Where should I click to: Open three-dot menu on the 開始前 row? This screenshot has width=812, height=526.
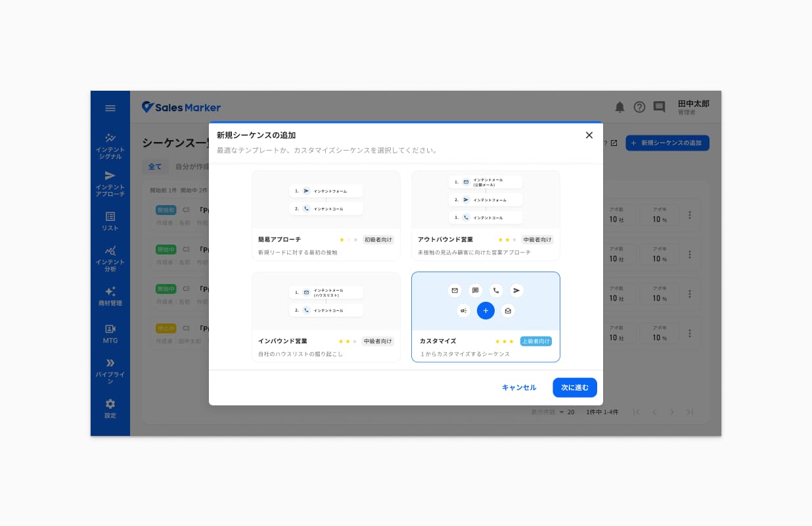pyautogui.click(x=690, y=215)
